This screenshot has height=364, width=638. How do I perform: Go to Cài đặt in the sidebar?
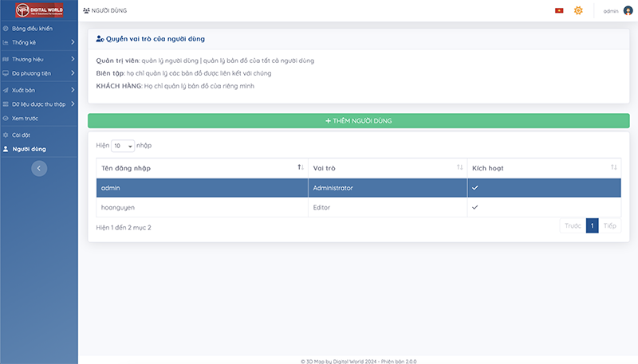22,135
